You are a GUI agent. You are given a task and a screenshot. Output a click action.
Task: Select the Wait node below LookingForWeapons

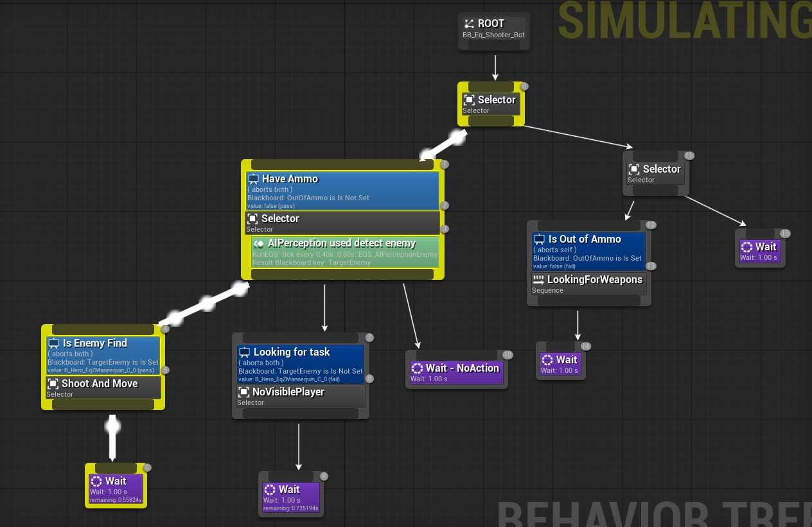click(560, 364)
